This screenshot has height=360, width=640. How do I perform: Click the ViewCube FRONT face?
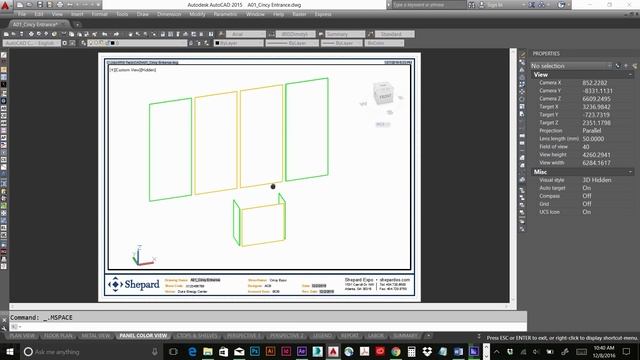click(x=384, y=97)
